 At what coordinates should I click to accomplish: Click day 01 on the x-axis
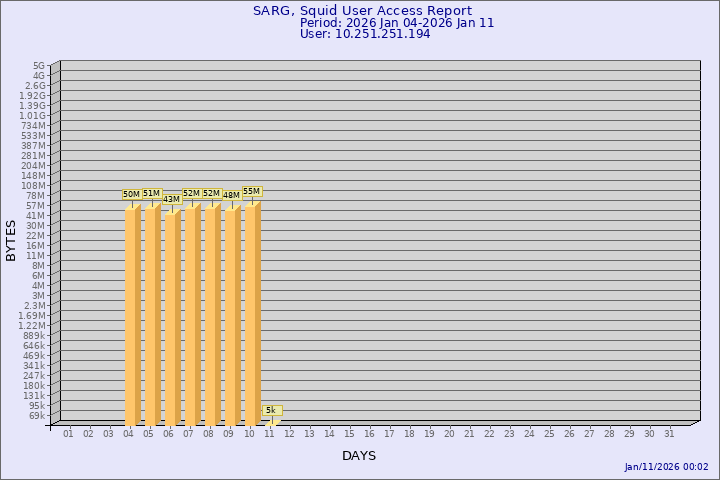pyautogui.click(x=68, y=433)
